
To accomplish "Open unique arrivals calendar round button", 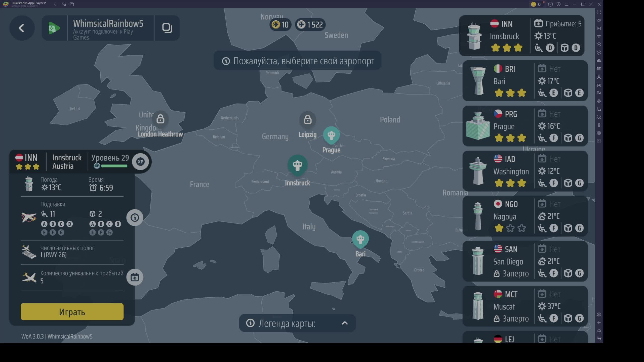I will [x=135, y=277].
